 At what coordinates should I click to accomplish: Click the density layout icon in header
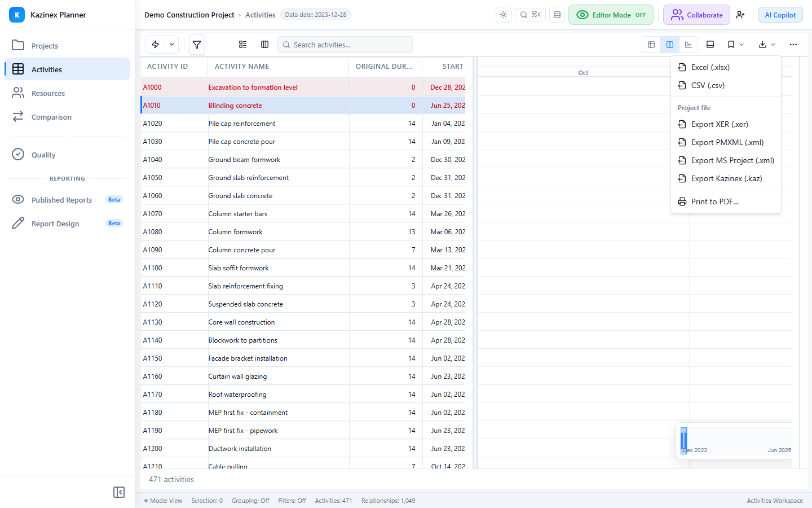[557, 15]
